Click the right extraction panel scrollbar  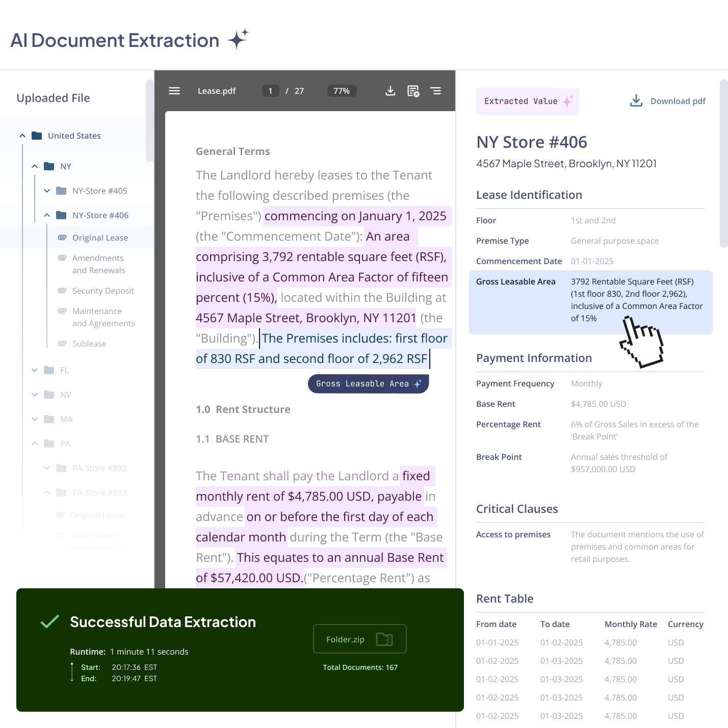click(x=724, y=164)
